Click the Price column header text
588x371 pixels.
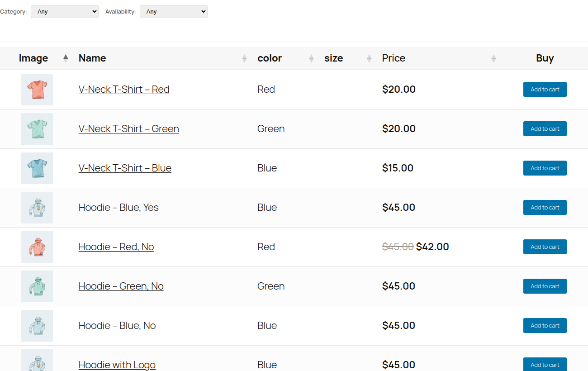pyautogui.click(x=394, y=58)
